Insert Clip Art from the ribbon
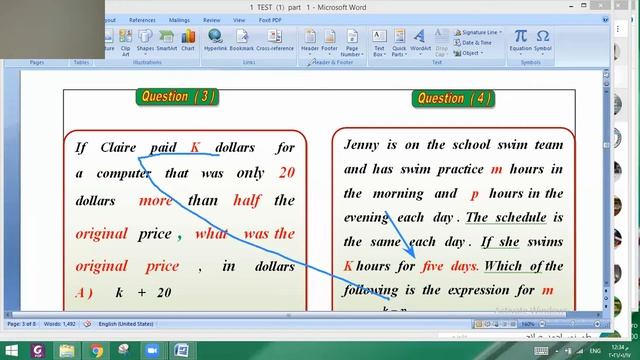640x360 pixels. [x=125, y=42]
